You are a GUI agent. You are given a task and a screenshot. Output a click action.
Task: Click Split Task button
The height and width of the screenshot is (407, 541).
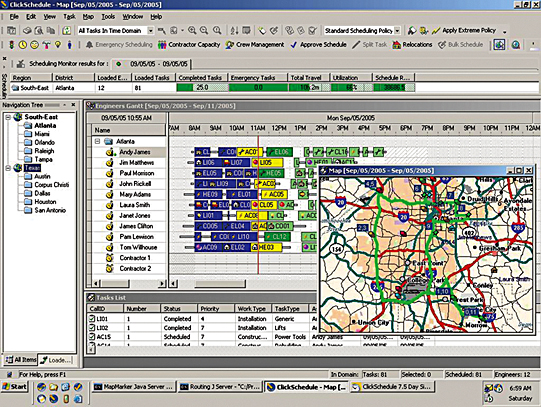click(370, 45)
